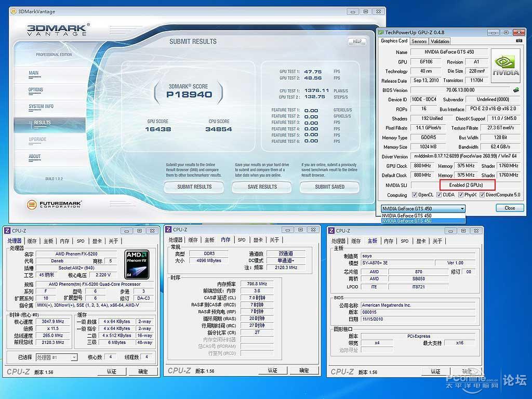Click 认证 button in processor CPU-Z window

click(x=112, y=371)
